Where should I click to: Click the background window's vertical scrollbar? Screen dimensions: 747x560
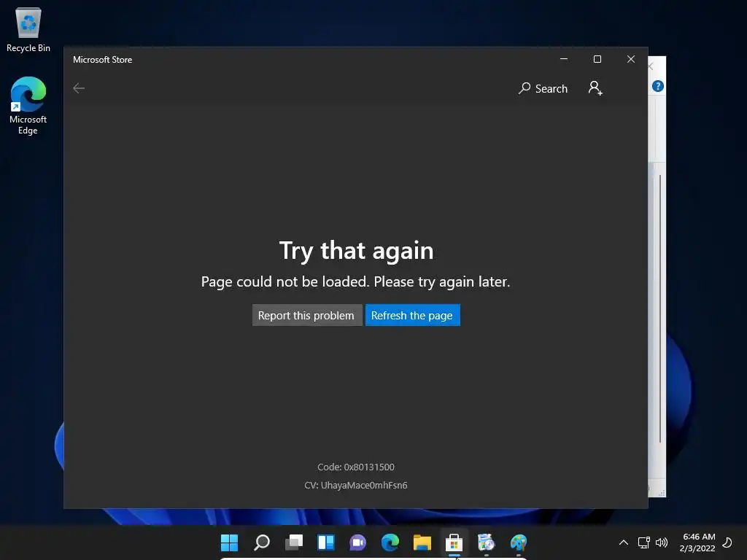659,309
